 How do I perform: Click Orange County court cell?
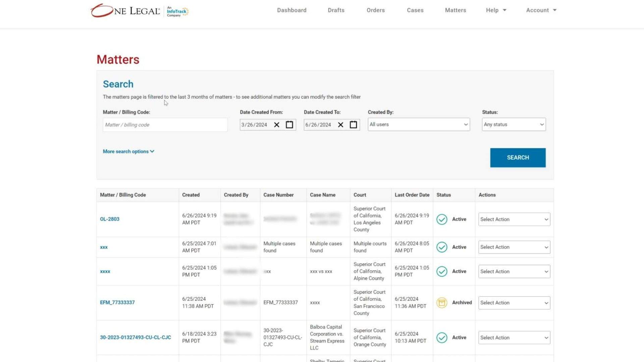[x=370, y=338]
